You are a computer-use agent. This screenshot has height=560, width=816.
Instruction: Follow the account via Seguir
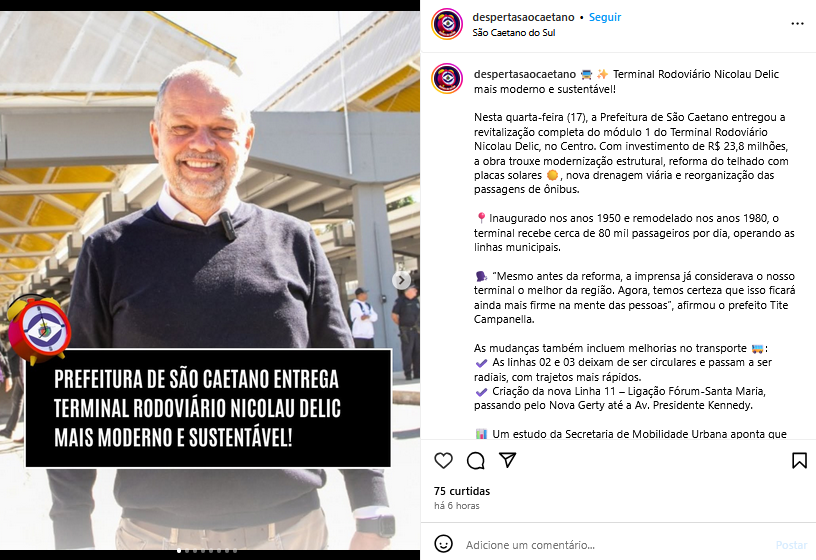(x=605, y=17)
